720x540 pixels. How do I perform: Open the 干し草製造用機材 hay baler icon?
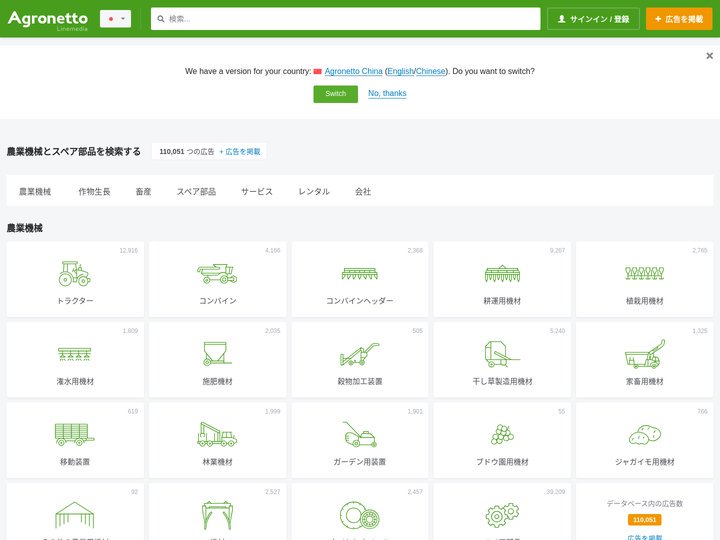(502, 354)
